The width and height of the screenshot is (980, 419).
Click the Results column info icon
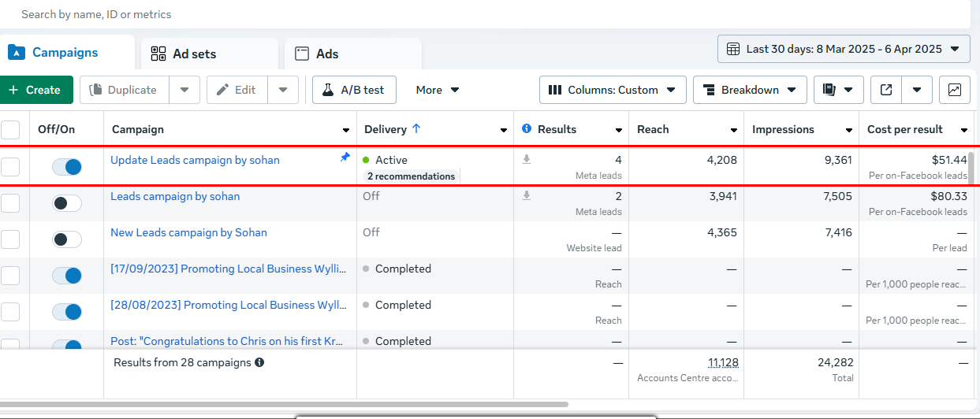(527, 129)
